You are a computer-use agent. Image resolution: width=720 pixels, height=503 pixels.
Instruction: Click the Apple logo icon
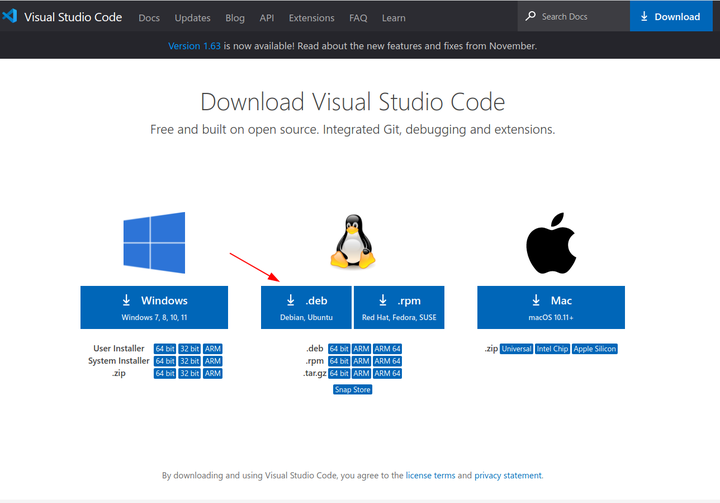(x=551, y=243)
